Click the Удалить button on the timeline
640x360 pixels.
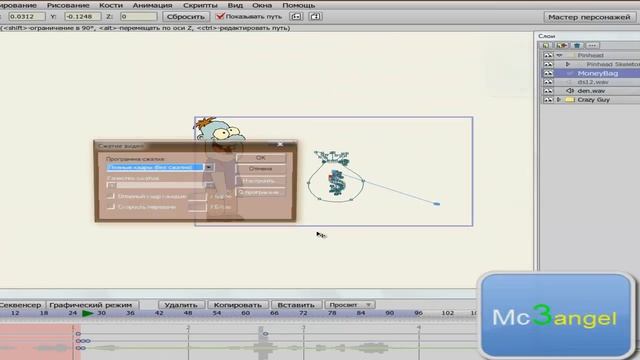(181, 305)
